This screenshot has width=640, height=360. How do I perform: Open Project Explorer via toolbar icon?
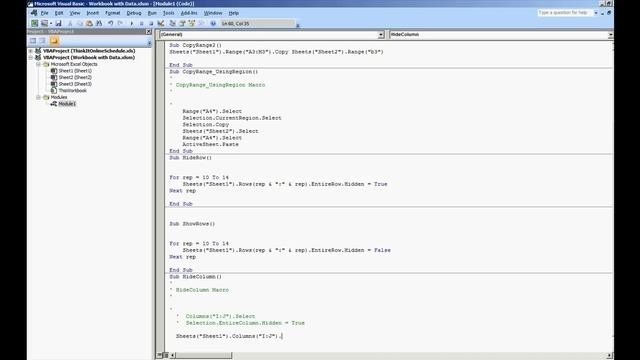click(x=172, y=24)
